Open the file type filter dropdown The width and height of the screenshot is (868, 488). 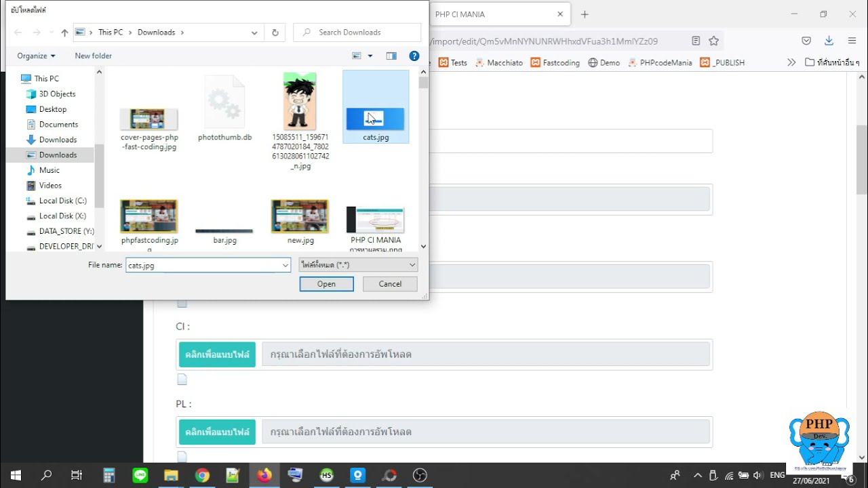(358, 265)
